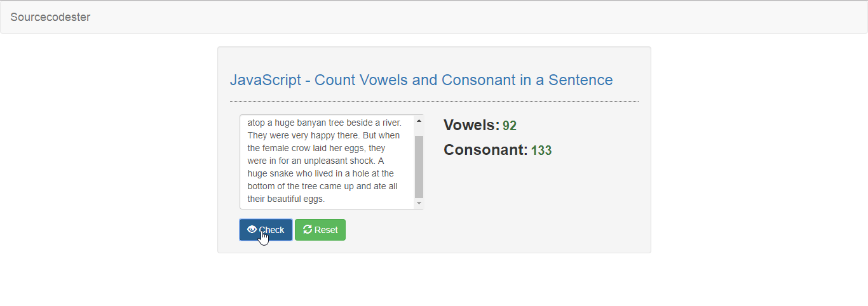Click the refresh icon on the Reset button
868x306 pixels.
308,230
